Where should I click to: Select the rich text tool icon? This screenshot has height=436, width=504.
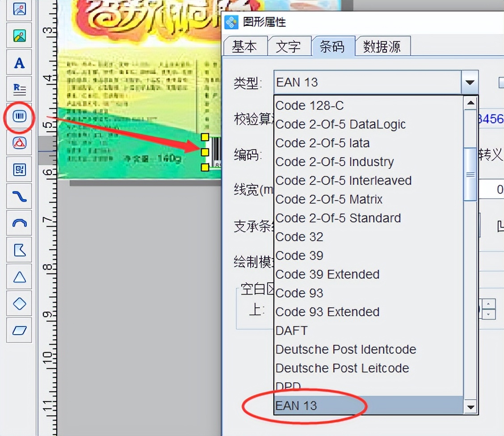click(19, 89)
